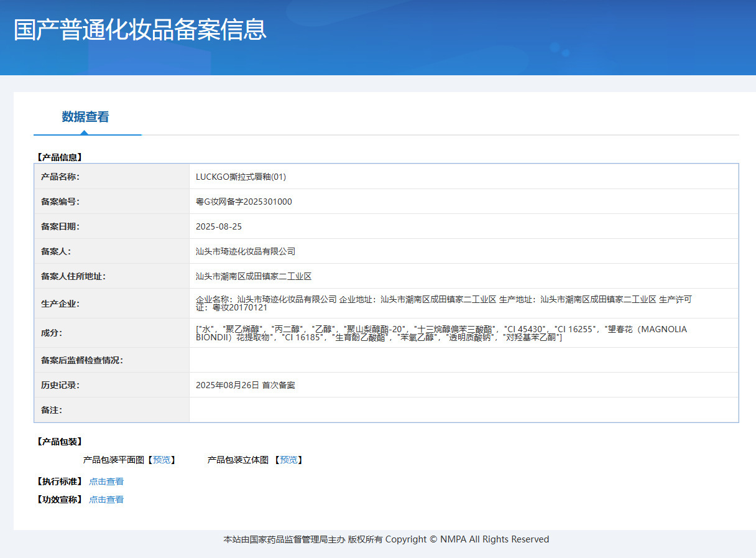Click the 产品包装立体图 label text
Image resolution: width=756 pixels, height=558 pixels.
(238, 460)
